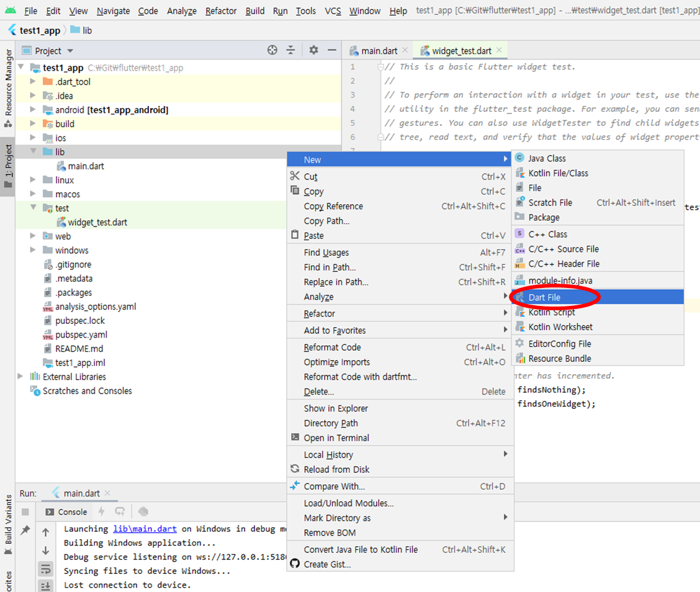Click the lib breadcrumb in navigation bar

[x=81, y=30]
